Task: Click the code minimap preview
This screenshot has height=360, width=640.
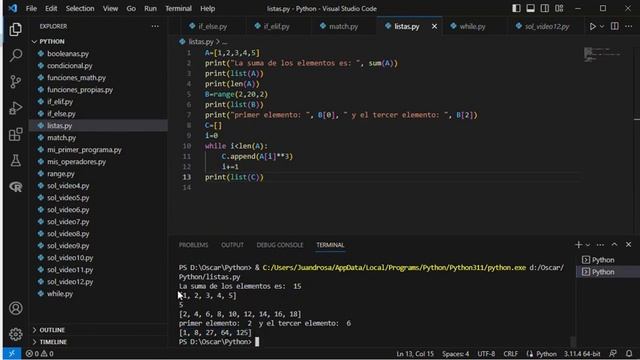Action: coord(602,55)
